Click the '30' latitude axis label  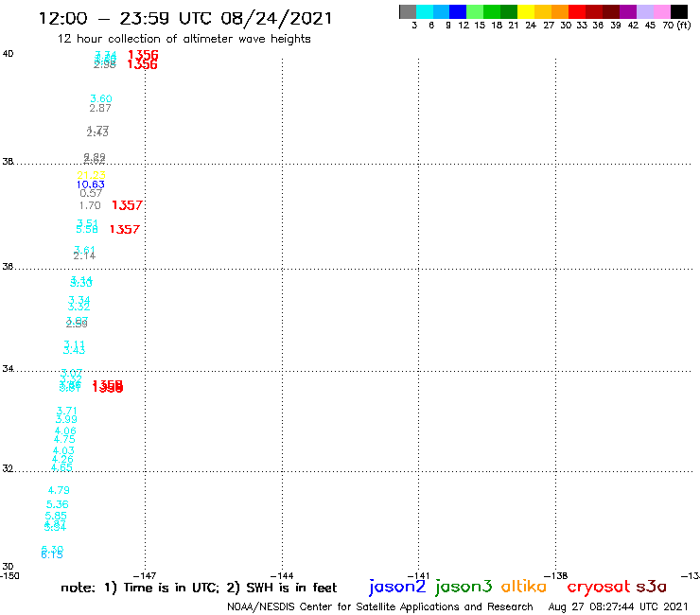8,567
